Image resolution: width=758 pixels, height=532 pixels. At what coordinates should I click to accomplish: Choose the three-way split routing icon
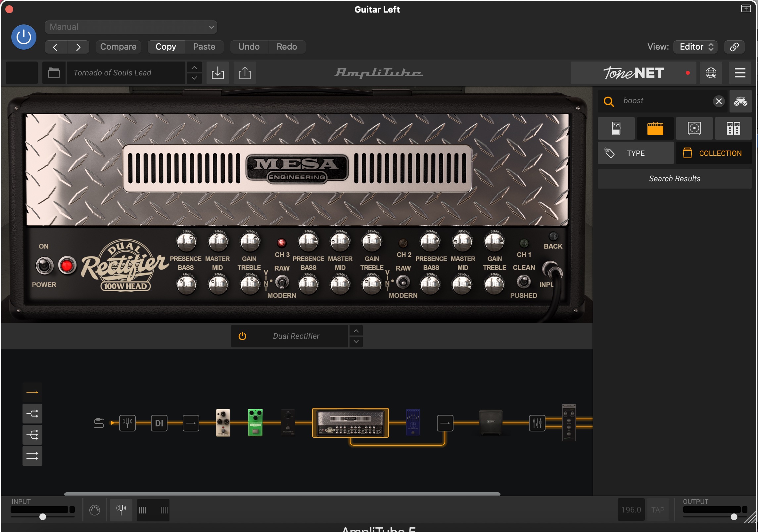point(32,435)
